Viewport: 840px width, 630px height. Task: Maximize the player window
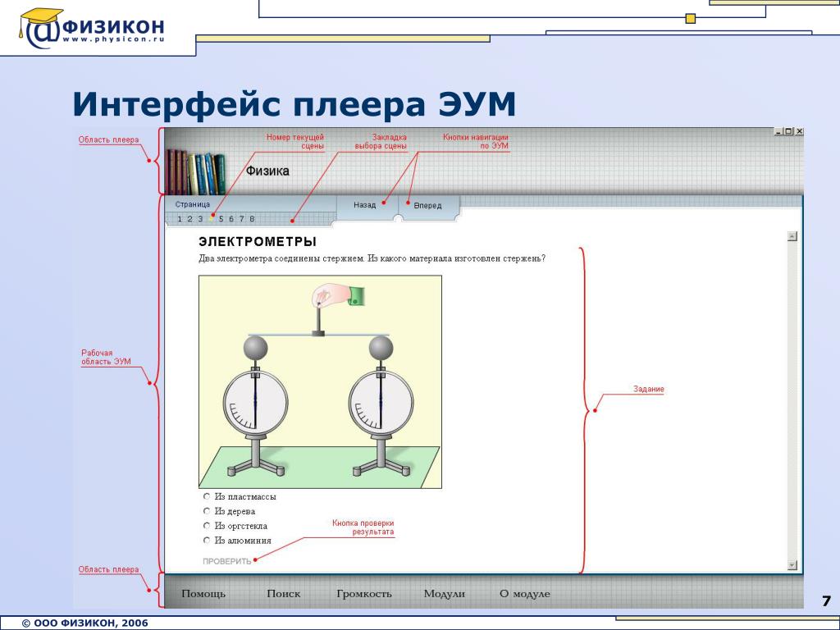click(x=788, y=131)
